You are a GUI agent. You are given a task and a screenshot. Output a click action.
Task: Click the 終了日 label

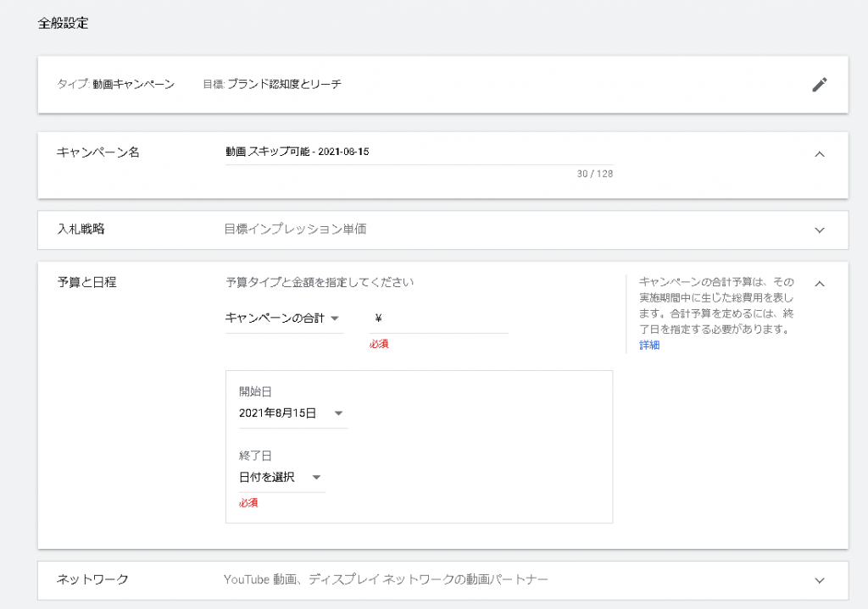click(255, 456)
